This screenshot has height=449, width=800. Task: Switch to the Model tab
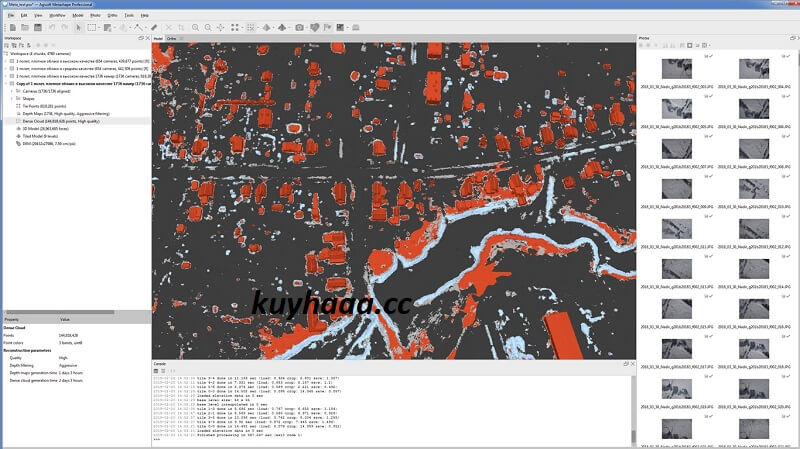click(x=158, y=39)
